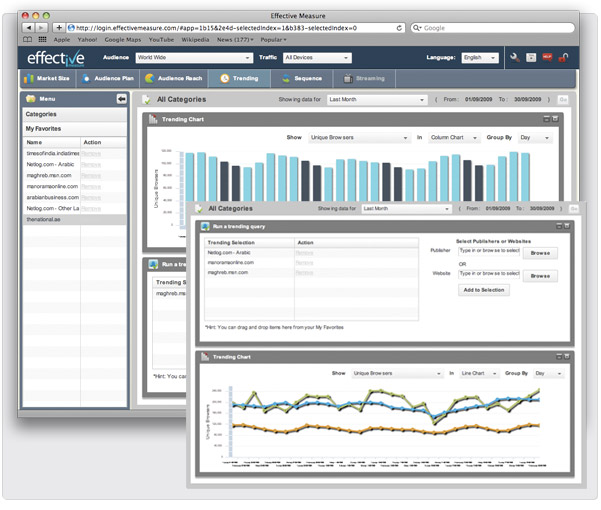Switch to the Audience Reach tab

tap(174, 77)
